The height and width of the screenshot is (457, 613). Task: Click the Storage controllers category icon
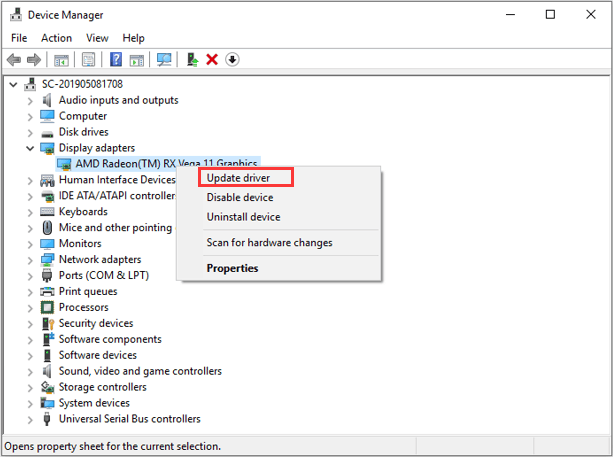tap(47, 387)
